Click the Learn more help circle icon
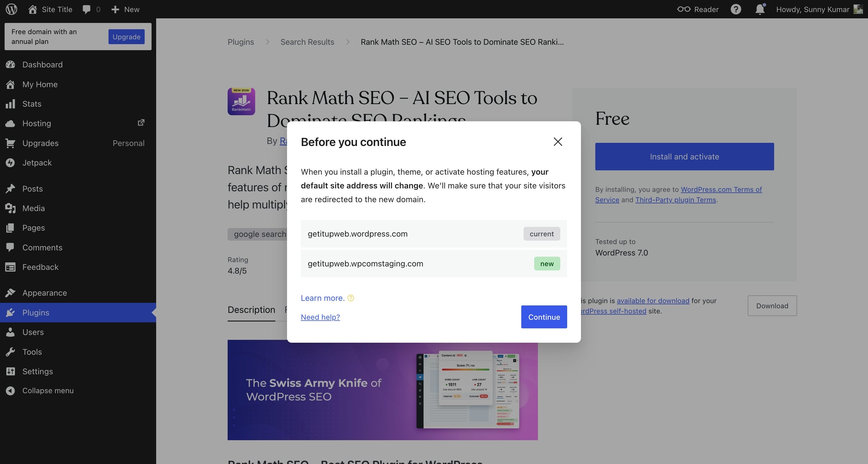The image size is (868, 464). point(351,298)
